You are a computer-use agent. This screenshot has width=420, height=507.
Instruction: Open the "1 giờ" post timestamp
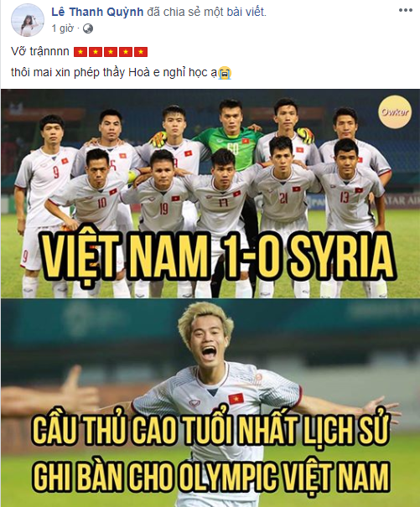[x=62, y=28]
